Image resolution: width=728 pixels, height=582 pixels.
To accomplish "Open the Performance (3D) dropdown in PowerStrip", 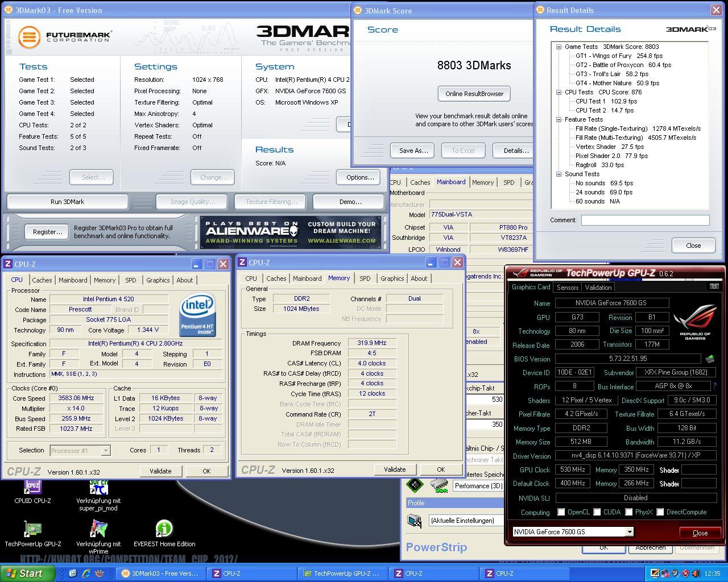I will (478, 486).
